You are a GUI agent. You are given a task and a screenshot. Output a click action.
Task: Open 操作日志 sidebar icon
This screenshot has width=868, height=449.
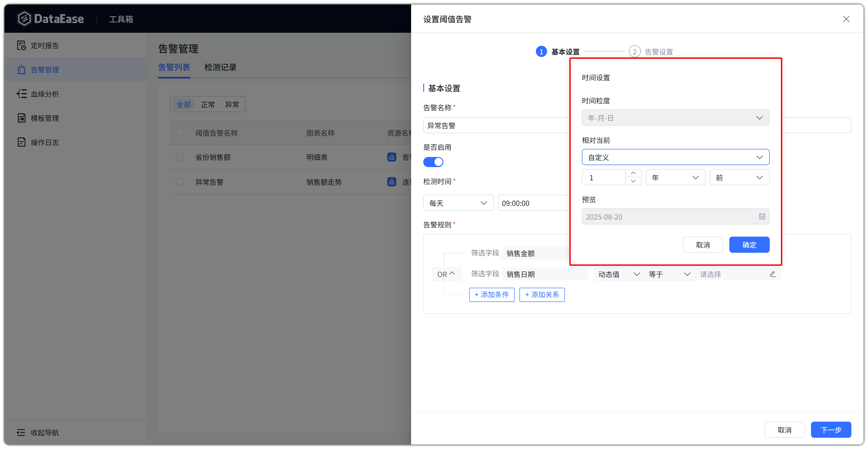point(22,142)
